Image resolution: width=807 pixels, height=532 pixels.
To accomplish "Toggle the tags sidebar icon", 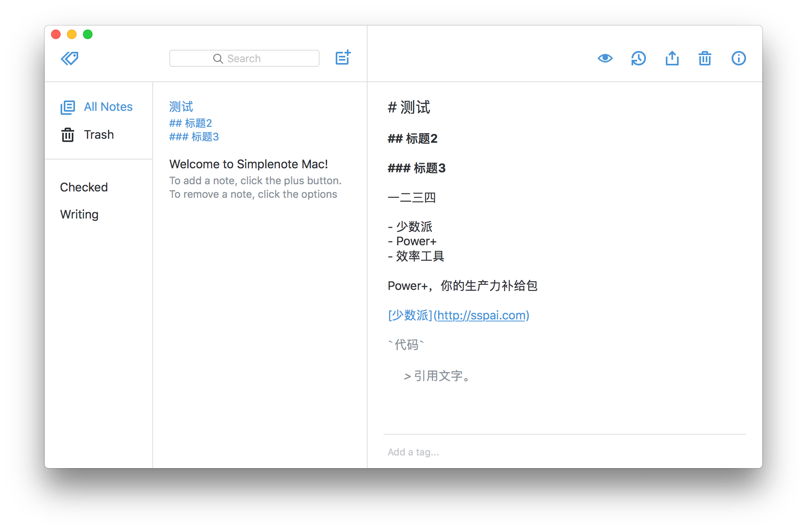I will [69, 58].
